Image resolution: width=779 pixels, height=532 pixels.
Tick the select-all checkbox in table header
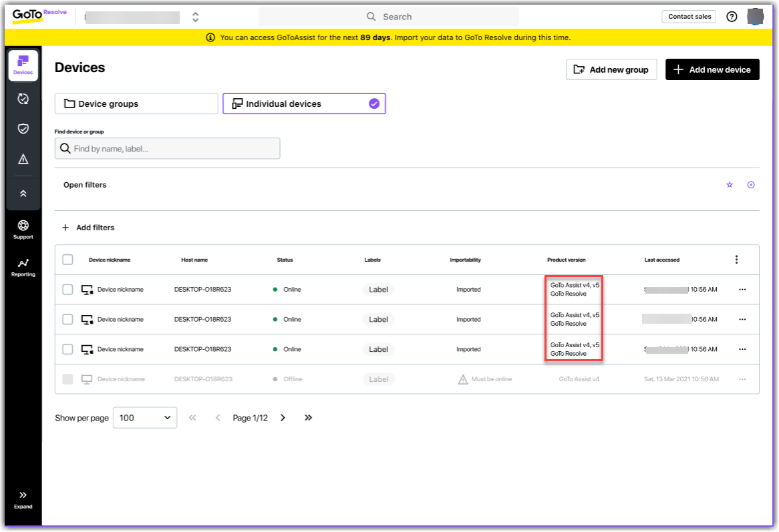coord(67,260)
